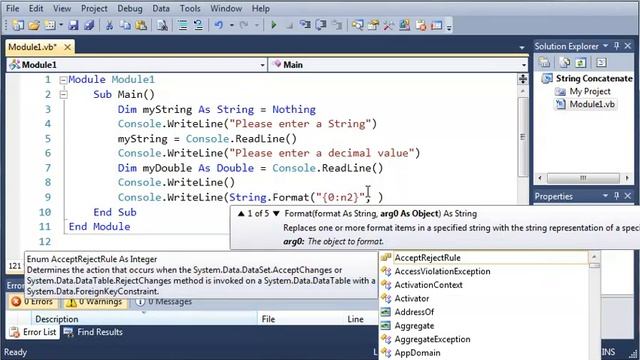Click Solution Explorer Properties toolbar icon

(x=544, y=62)
